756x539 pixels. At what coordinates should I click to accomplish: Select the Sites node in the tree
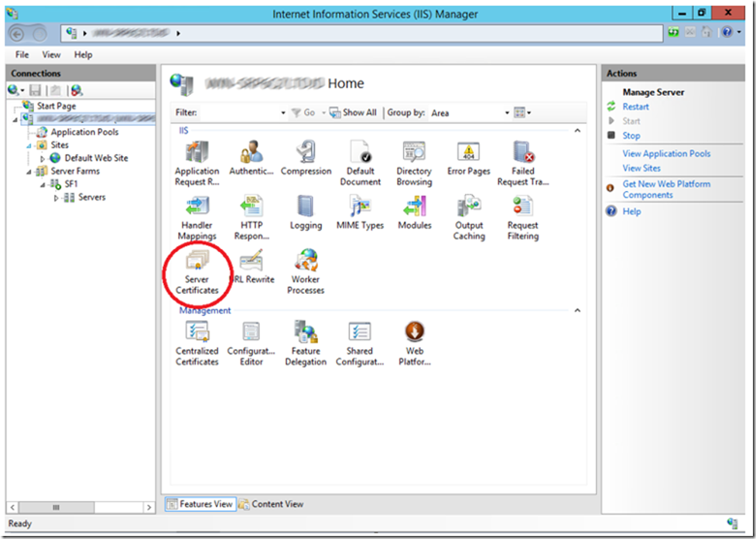[x=60, y=145]
